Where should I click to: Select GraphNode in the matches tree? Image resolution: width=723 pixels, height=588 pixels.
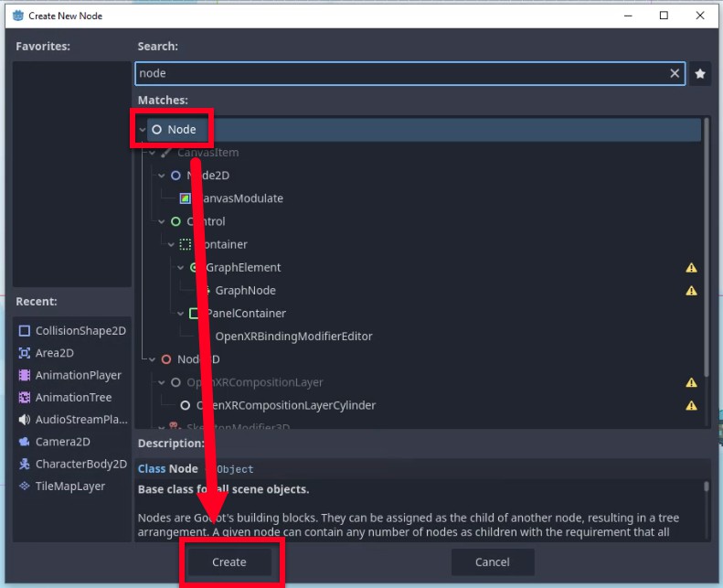point(245,291)
